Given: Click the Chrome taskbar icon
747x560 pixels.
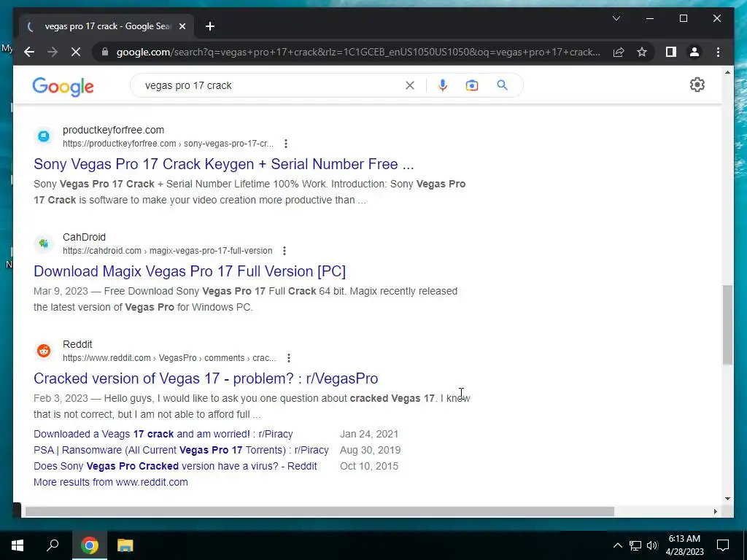Looking at the screenshot, I should pos(90,545).
